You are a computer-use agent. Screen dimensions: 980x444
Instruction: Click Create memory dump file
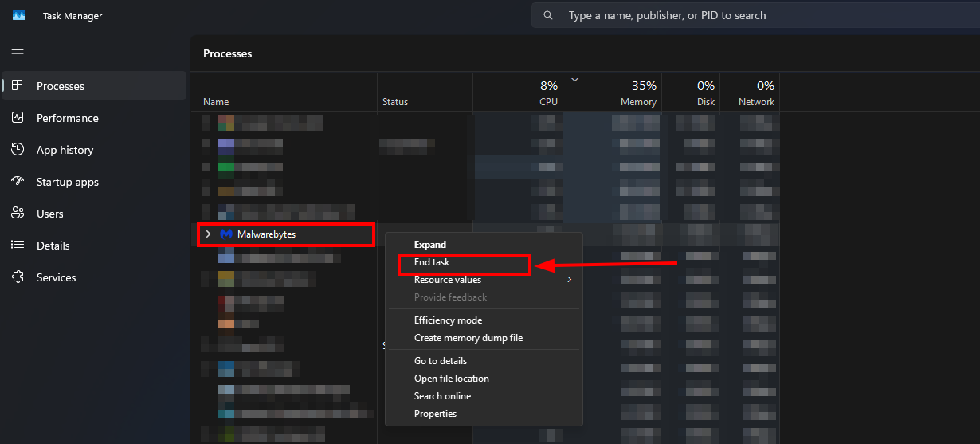tap(468, 338)
